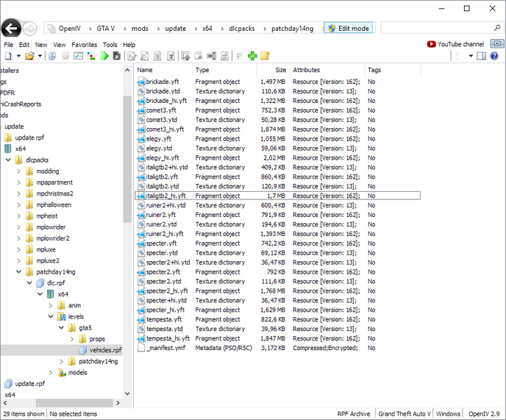This screenshot has height=420, width=506.
Task: Collapse the patchday14ng tree folder
Action: click(x=19, y=271)
